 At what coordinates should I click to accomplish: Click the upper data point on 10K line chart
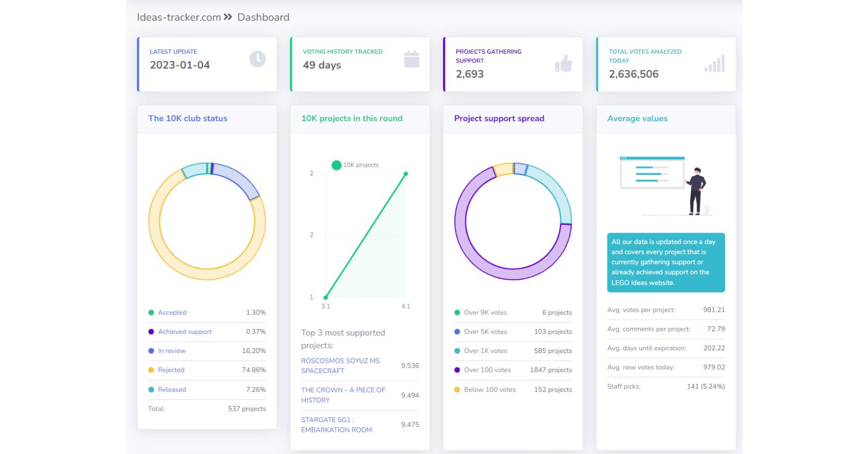(x=406, y=174)
